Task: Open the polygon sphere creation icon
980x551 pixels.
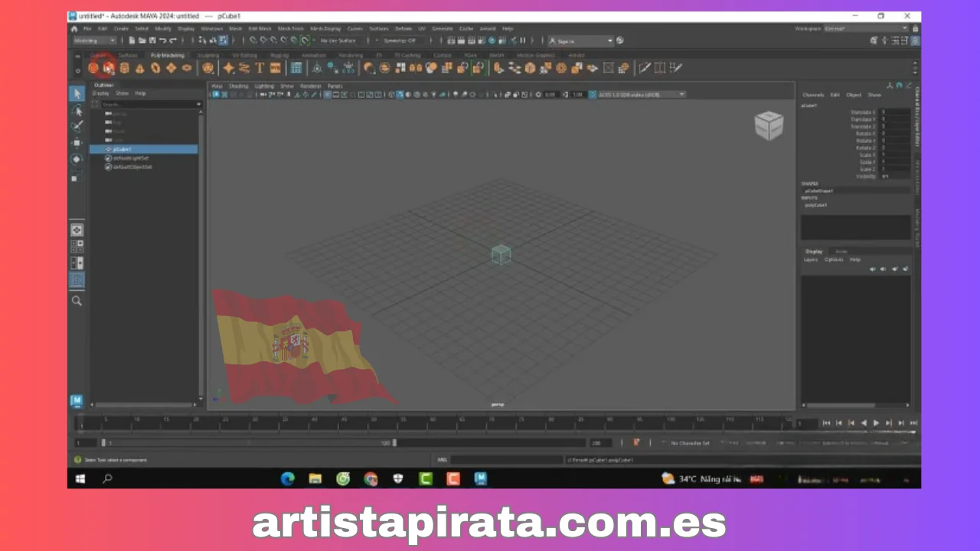Action: click(x=93, y=68)
